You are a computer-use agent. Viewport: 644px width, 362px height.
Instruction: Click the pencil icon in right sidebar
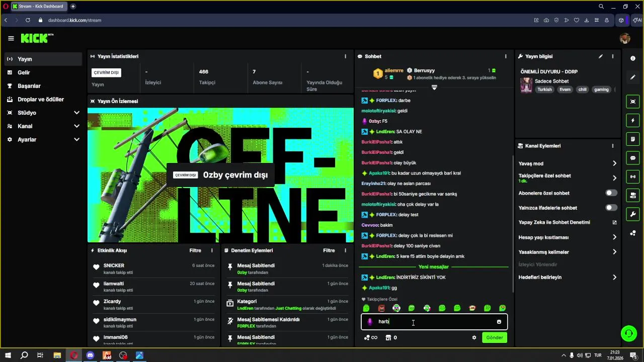coord(633,77)
